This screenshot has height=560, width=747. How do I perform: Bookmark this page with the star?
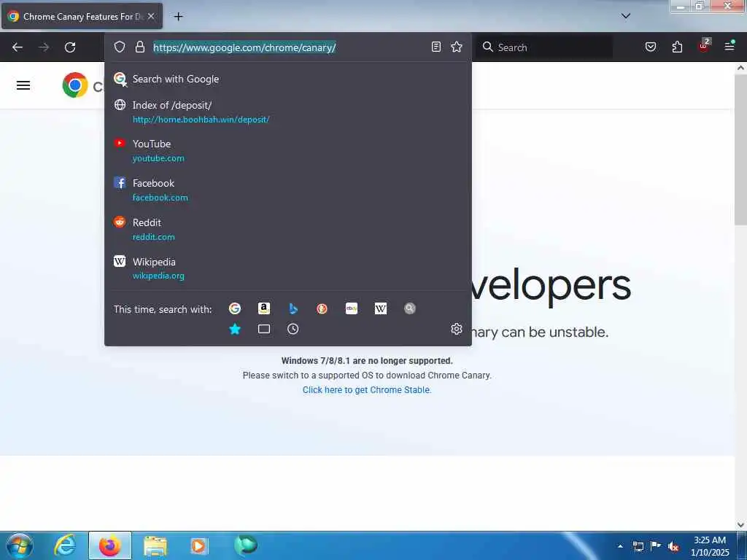[x=457, y=47]
